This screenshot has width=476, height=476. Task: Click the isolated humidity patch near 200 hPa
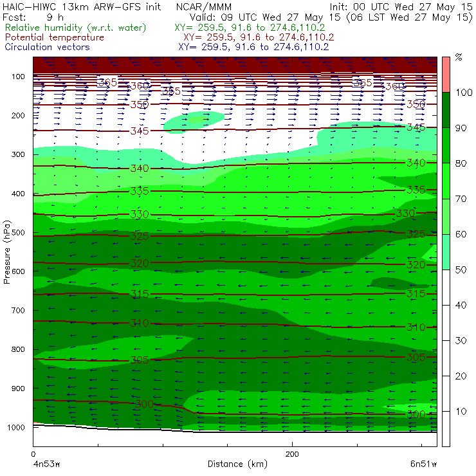[194, 122]
